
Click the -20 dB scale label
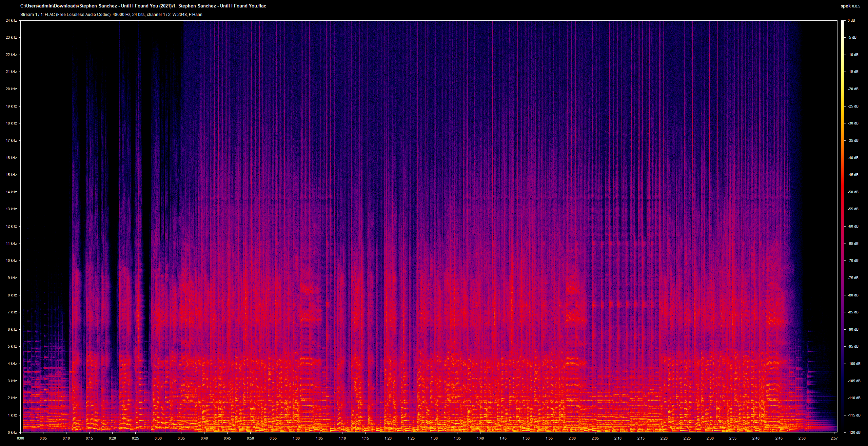[853, 89]
